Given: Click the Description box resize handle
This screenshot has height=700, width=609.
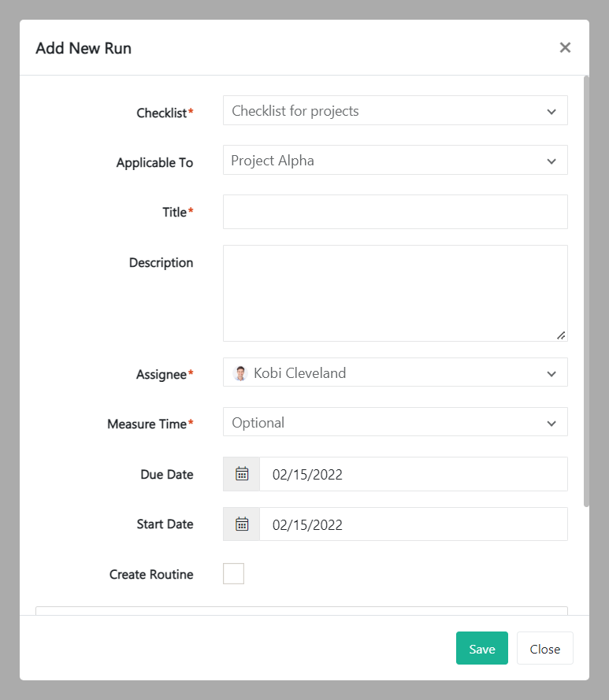Looking at the screenshot, I should pos(561,335).
